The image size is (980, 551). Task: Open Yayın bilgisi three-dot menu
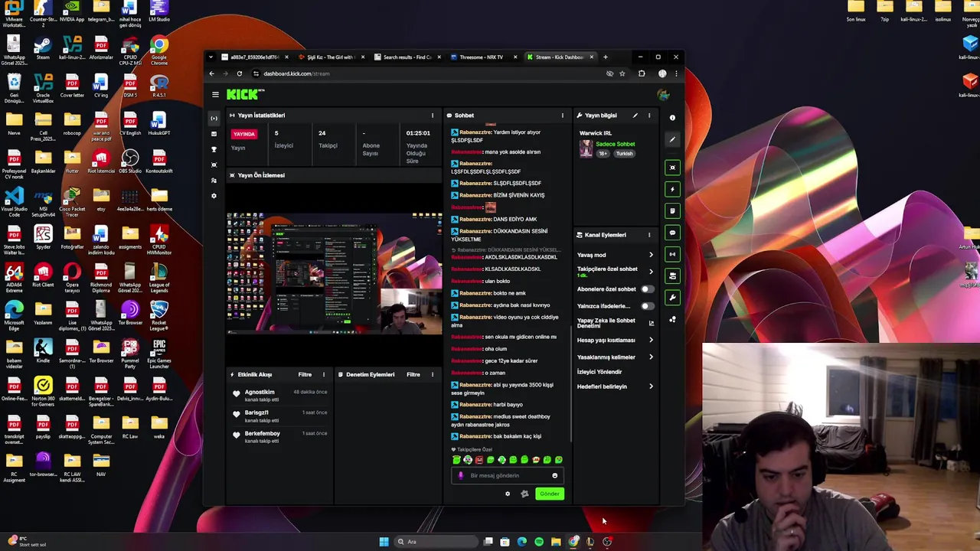[x=648, y=116]
